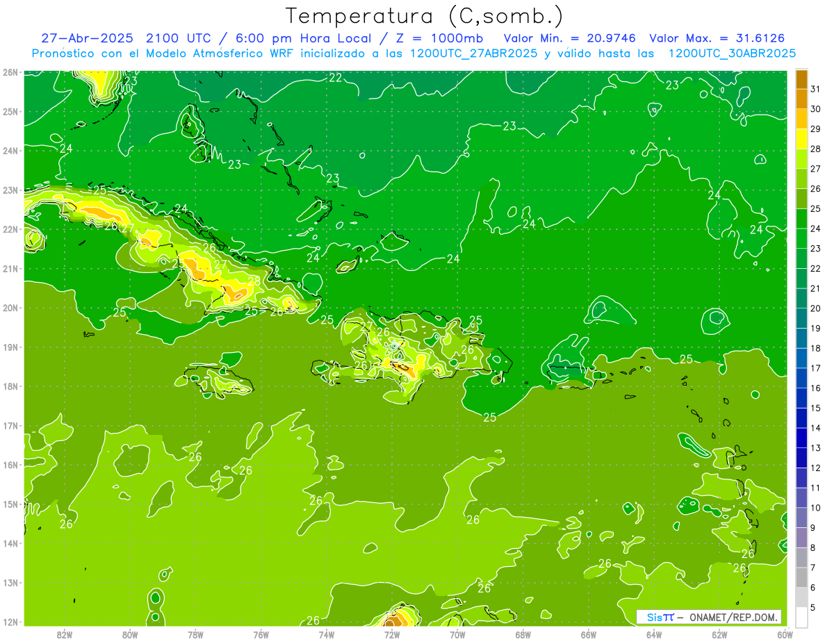The width and height of the screenshot is (834, 644).
Task: Click the longitude axis label "74W"
Action: [x=327, y=634]
